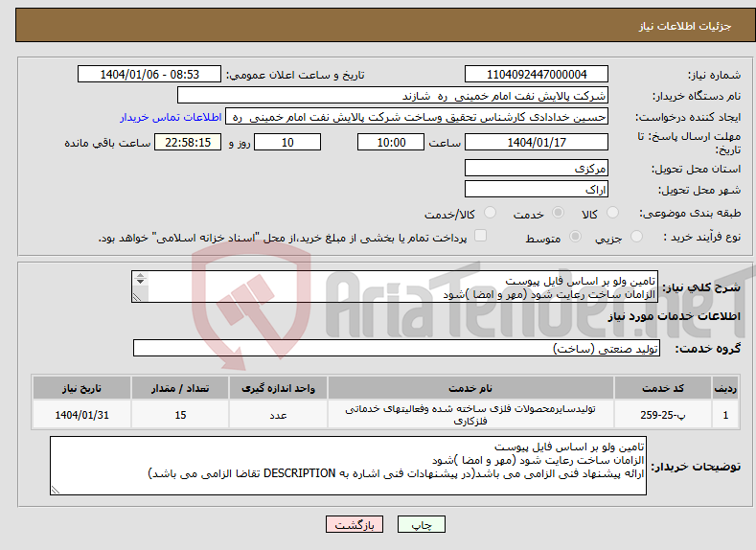
Task: Click the deadline date field 1404/01/17
Action: point(537,142)
